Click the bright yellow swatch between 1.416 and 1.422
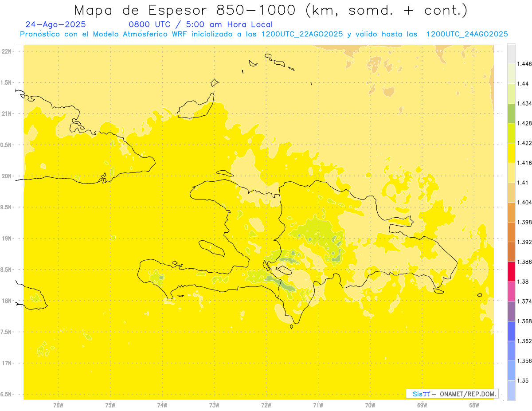 (511, 153)
